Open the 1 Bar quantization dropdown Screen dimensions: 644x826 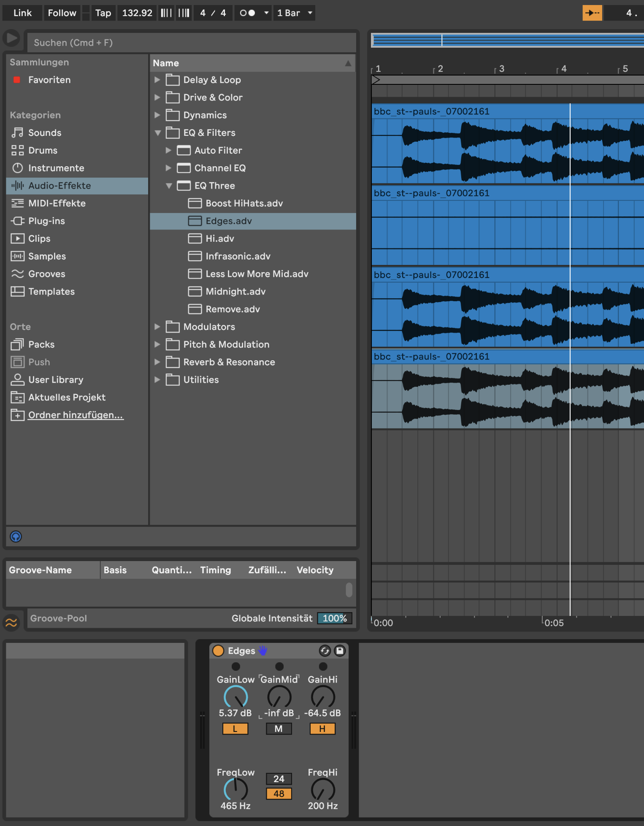tap(294, 13)
